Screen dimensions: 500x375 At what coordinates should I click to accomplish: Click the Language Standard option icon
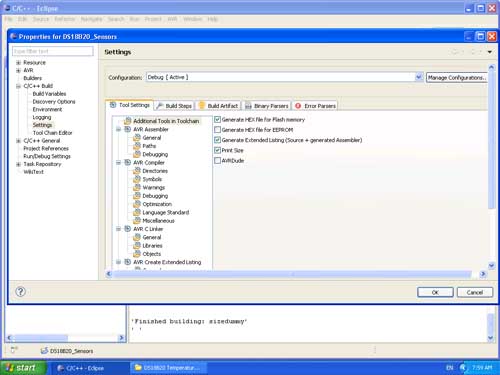click(x=137, y=212)
